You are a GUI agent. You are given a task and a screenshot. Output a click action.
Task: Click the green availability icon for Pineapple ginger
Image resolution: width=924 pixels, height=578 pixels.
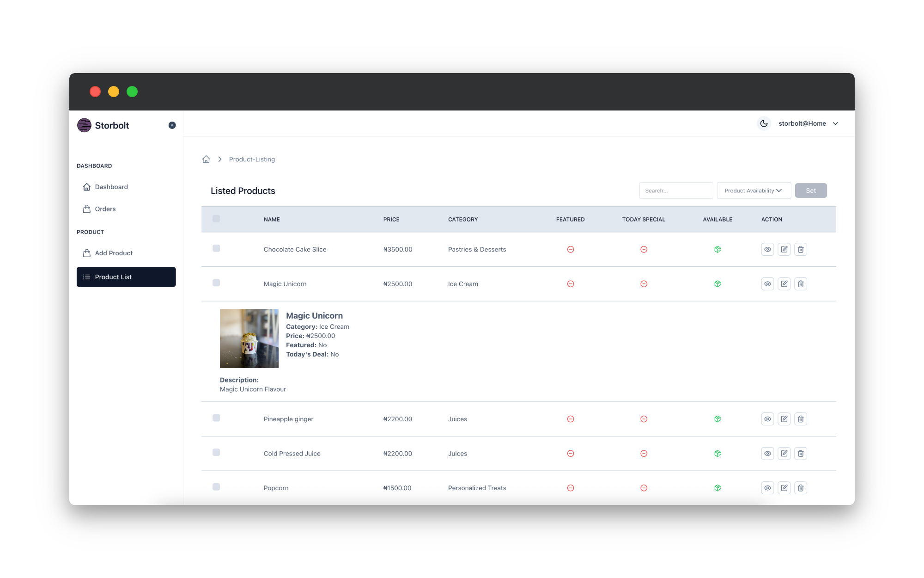coord(717,419)
